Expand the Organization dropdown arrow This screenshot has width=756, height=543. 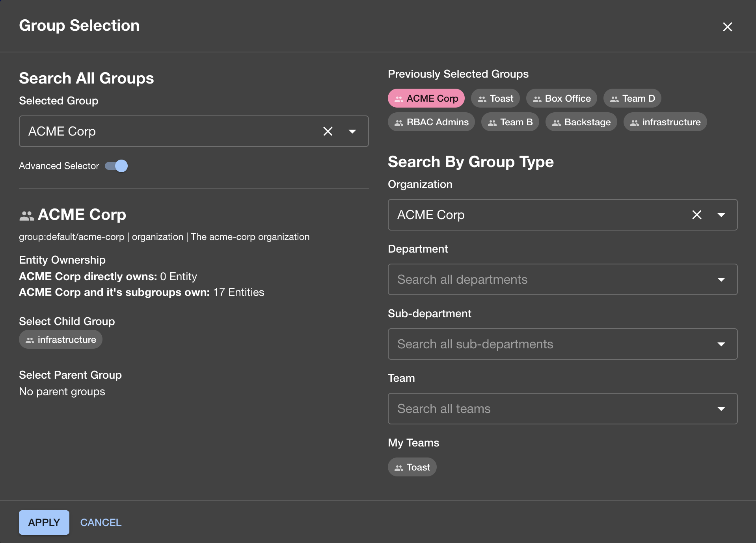(x=721, y=215)
